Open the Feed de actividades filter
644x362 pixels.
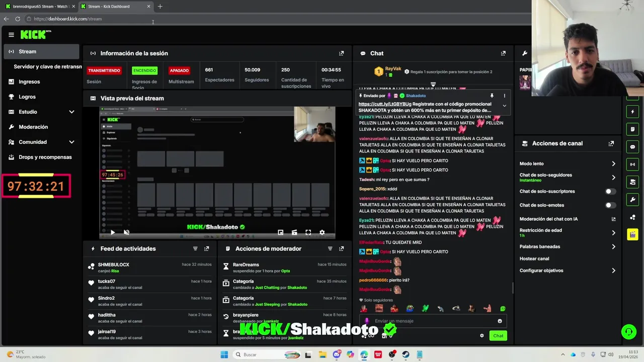[x=195, y=249]
